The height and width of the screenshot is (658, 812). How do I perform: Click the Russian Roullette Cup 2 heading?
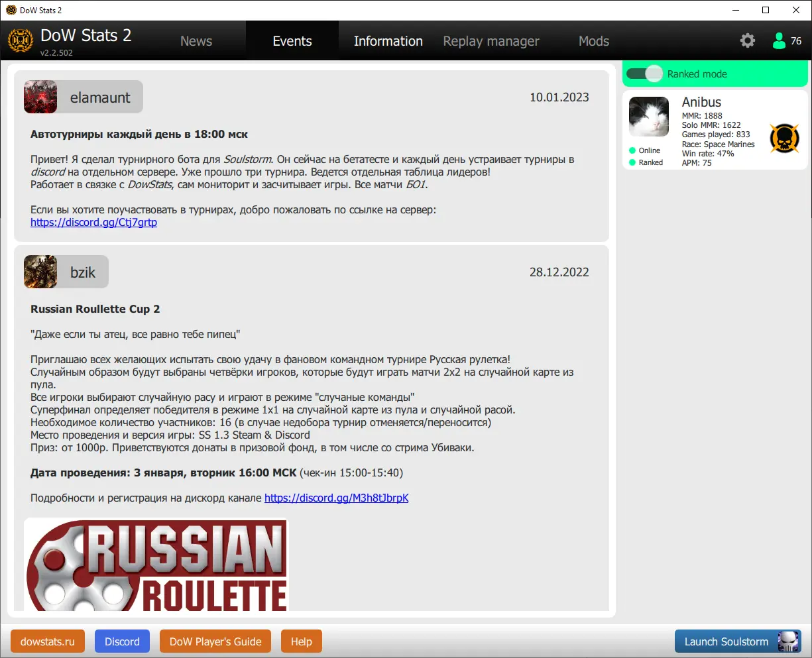95,309
